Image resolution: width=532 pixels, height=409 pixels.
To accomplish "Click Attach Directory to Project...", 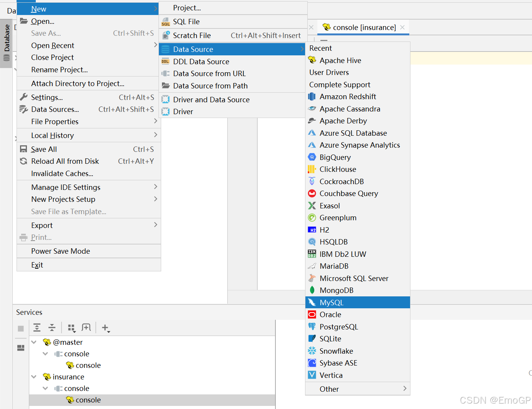I will point(89,83).
